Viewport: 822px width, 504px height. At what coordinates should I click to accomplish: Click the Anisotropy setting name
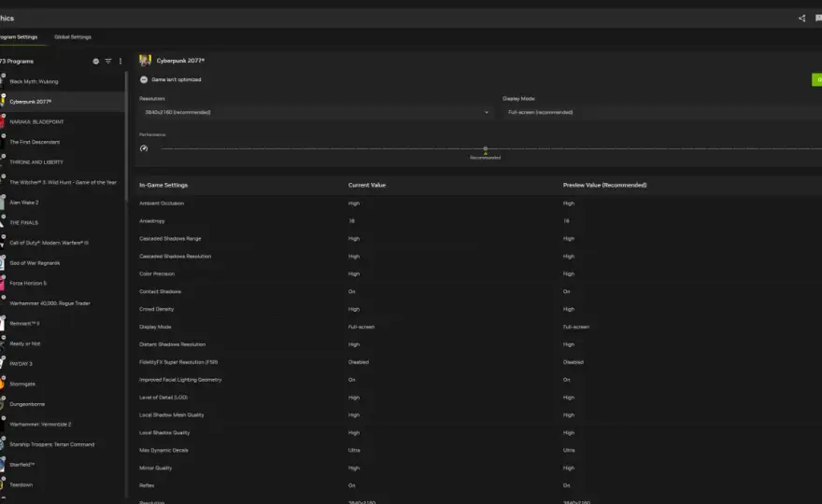[x=152, y=221]
